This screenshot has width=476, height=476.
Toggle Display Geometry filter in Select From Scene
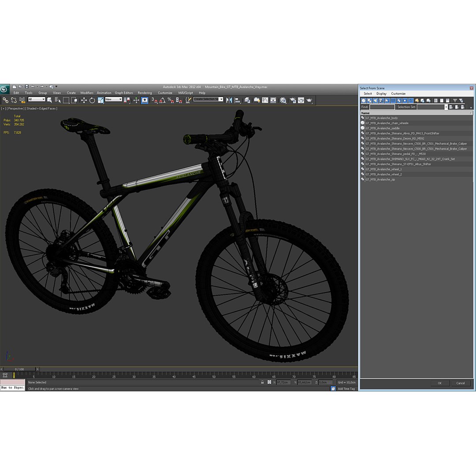click(x=363, y=100)
